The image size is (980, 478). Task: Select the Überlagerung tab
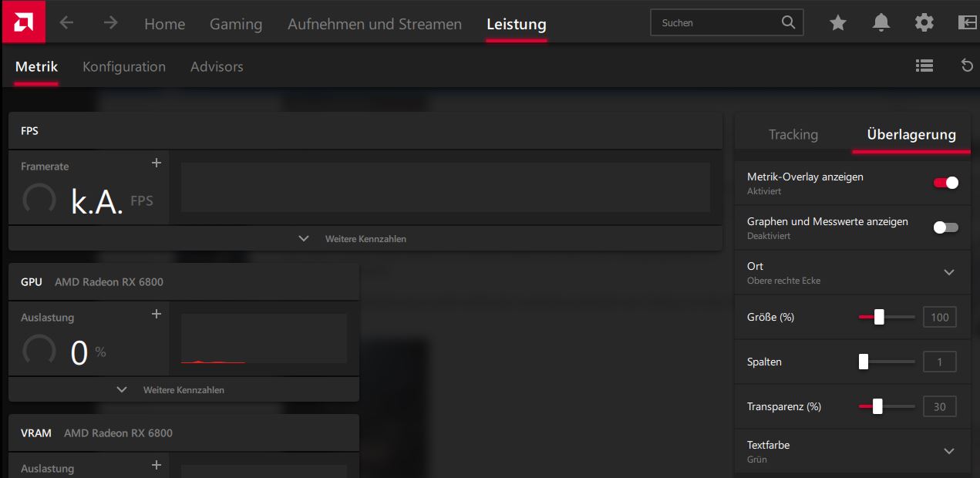[911, 134]
